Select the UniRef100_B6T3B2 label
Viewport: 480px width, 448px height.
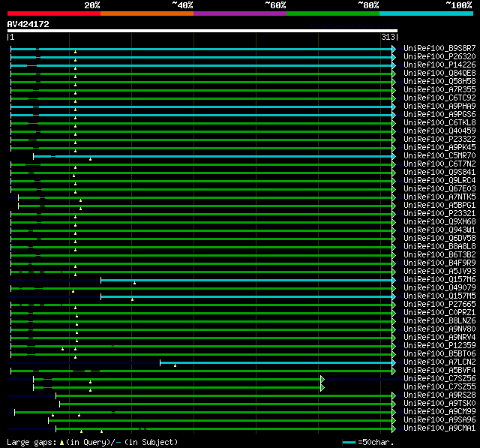(x=439, y=255)
